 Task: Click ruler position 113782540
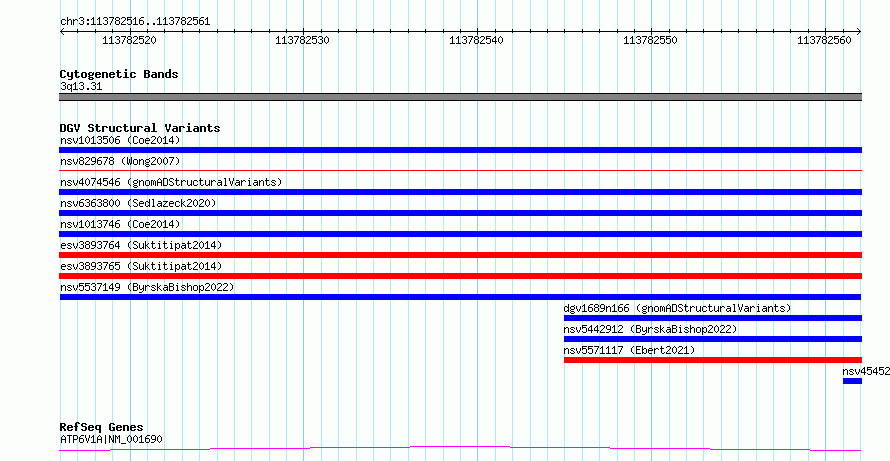pos(476,40)
